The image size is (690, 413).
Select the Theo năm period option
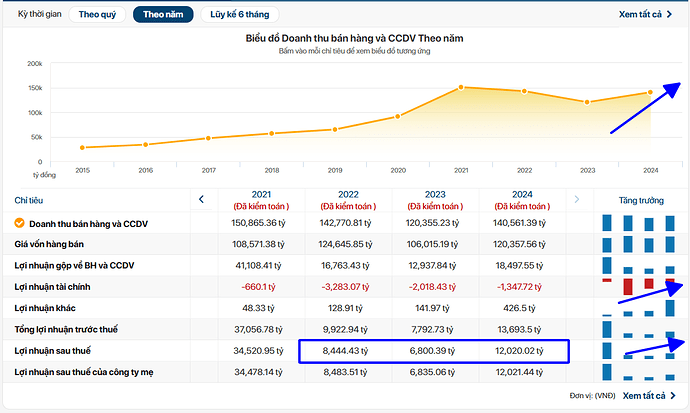pyautogui.click(x=163, y=15)
